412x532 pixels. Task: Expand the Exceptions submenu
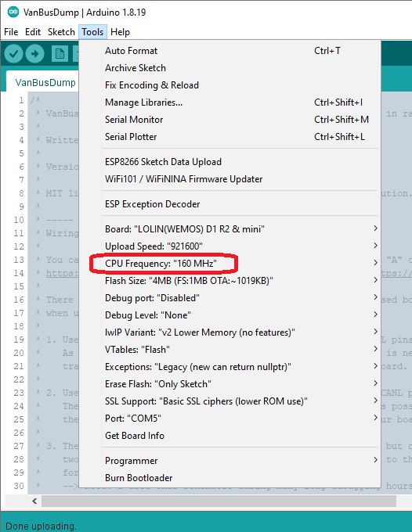(229, 367)
